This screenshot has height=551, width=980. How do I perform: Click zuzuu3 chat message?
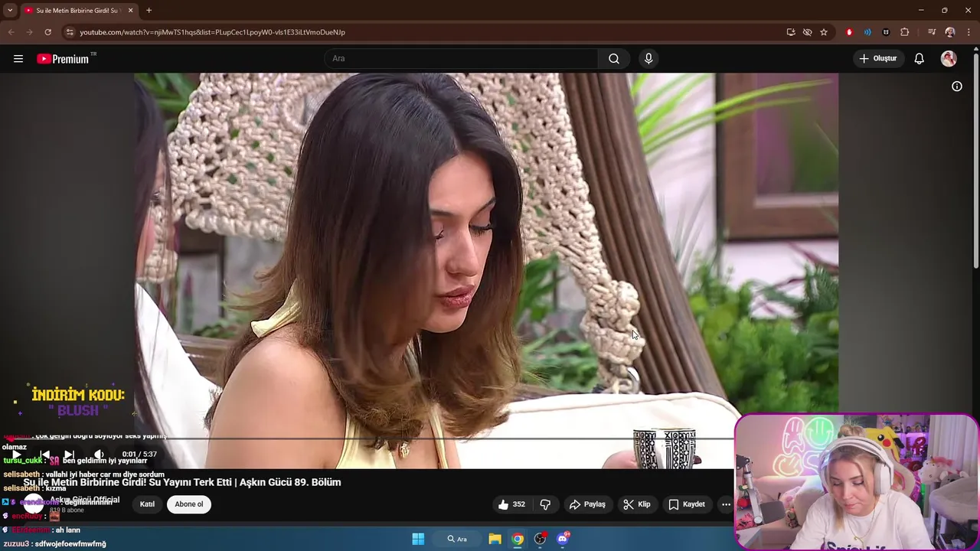coord(54,544)
